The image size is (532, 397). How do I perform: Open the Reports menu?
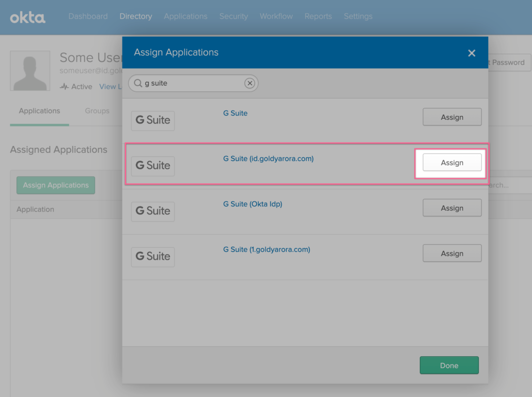(318, 17)
